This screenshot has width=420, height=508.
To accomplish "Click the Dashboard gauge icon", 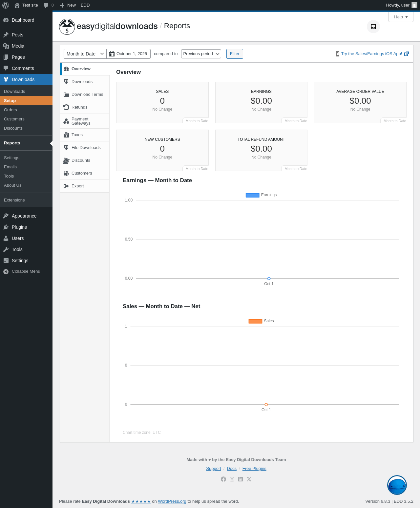I will [6, 20].
